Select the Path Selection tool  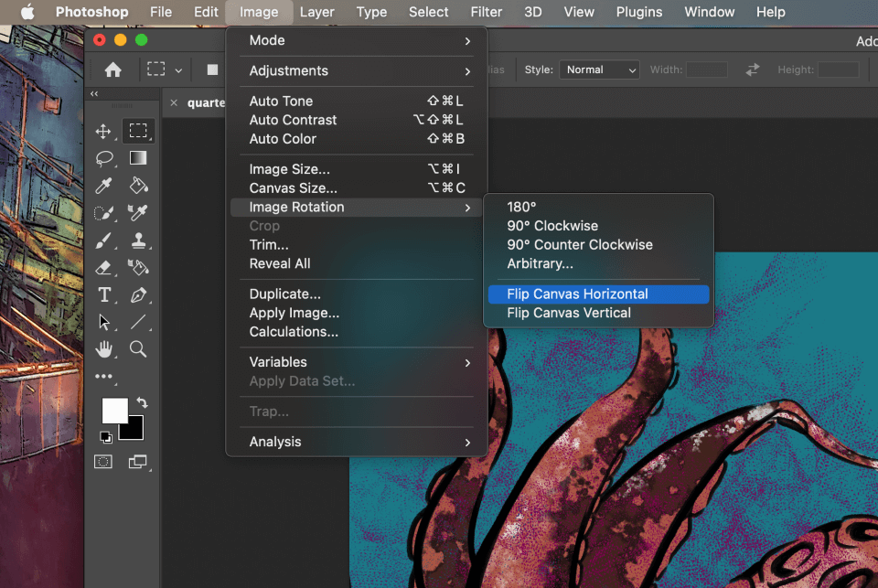pyautogui.click(x=104, y=322)
